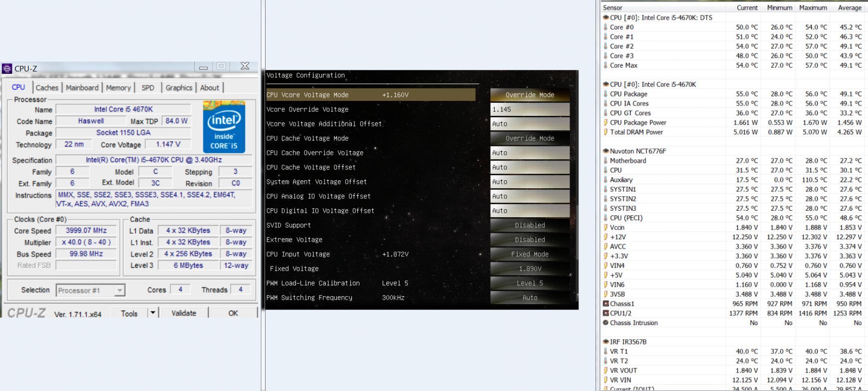Set the Vcore Voltage Additional Offset Auto field

coord(530,124)
